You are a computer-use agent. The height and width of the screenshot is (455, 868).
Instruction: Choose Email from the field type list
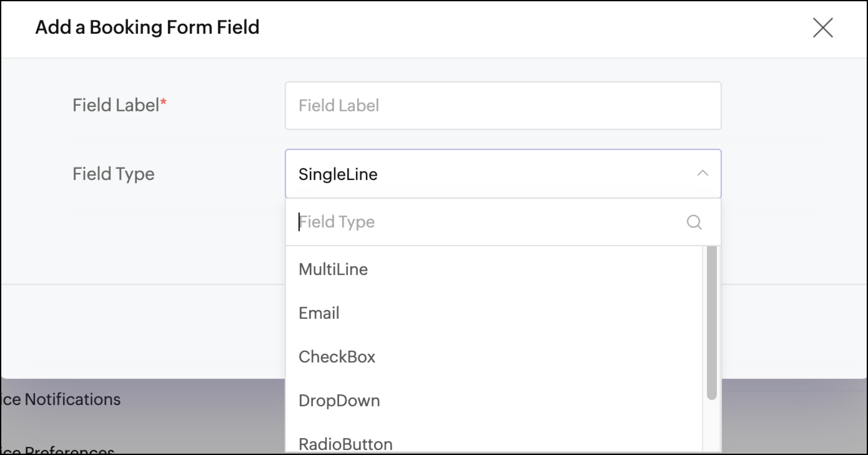(319, 313)
